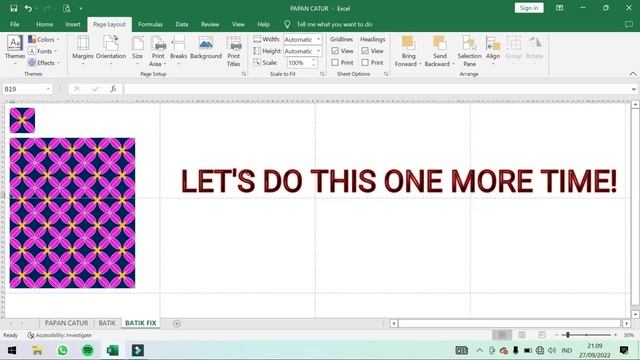Screen dimensions: 640x360
Task: Click Send Backward button
Action: [439, 51]
